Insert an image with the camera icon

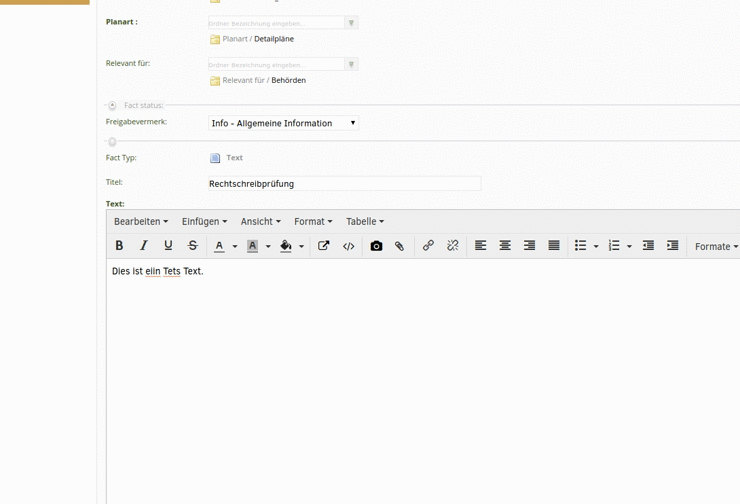[376, 246]
